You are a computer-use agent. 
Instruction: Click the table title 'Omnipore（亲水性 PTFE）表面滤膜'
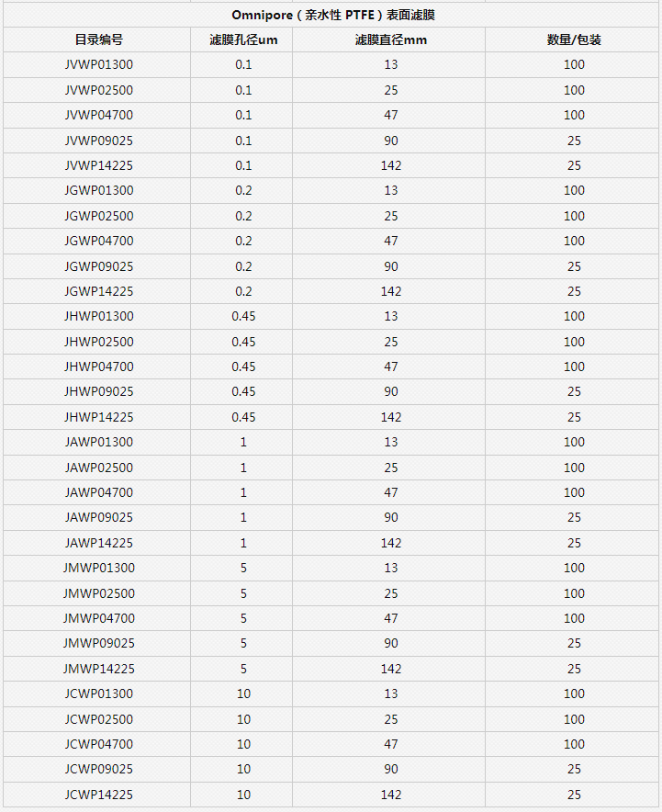click(x=333, y=15)
